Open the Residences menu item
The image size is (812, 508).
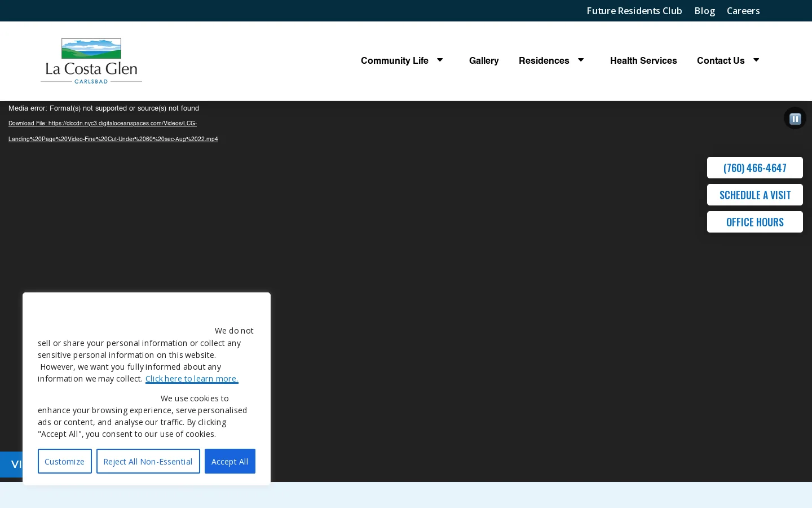point(544,60)
